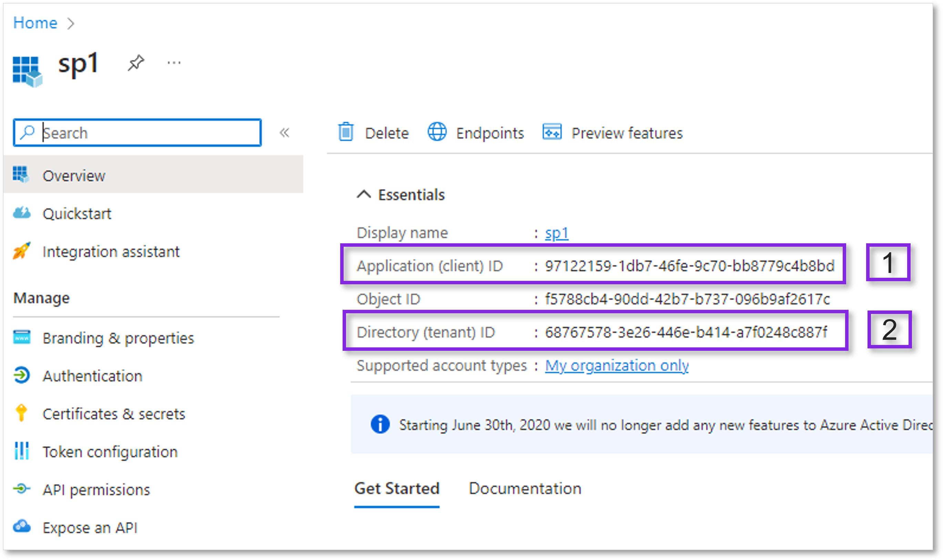The height and width of the screenshot is (560, 943).
Task: Collapse the left navigation pane
Action: (x=285, y=132)
